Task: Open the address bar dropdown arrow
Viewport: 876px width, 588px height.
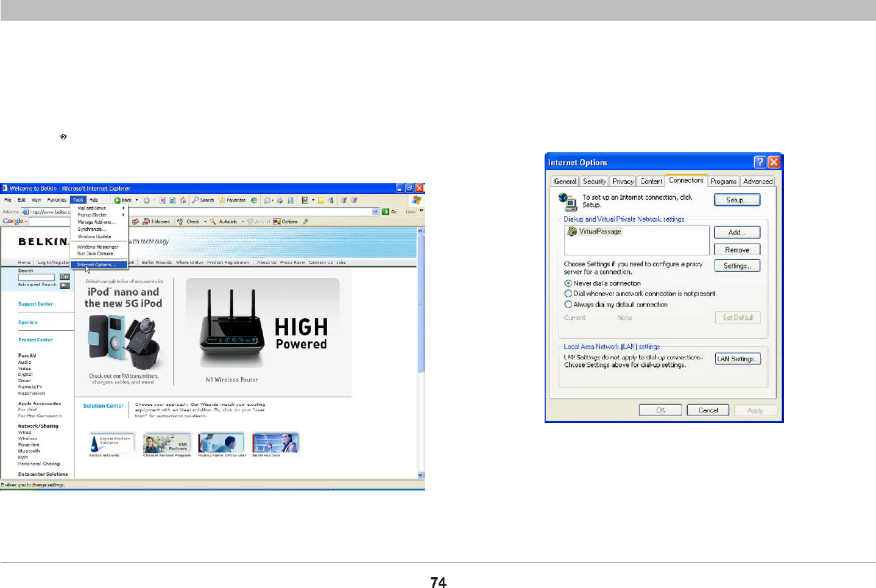Action: click(x=375, y=211)
